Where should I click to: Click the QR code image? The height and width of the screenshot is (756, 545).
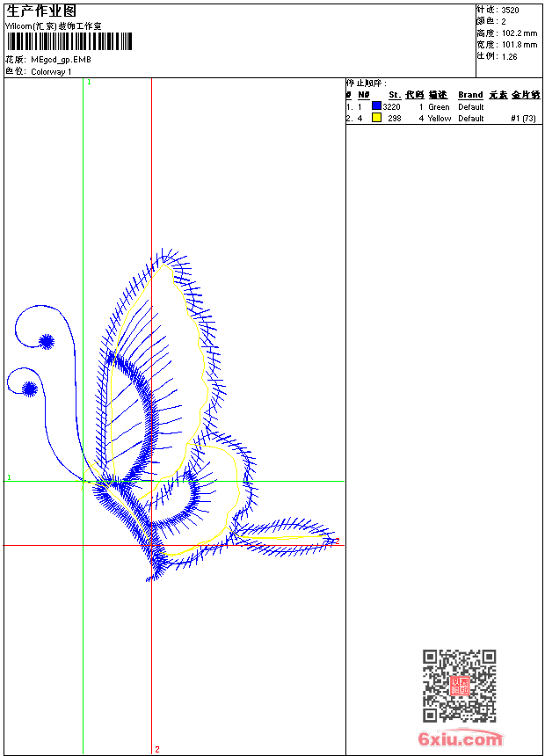(459, 686)
